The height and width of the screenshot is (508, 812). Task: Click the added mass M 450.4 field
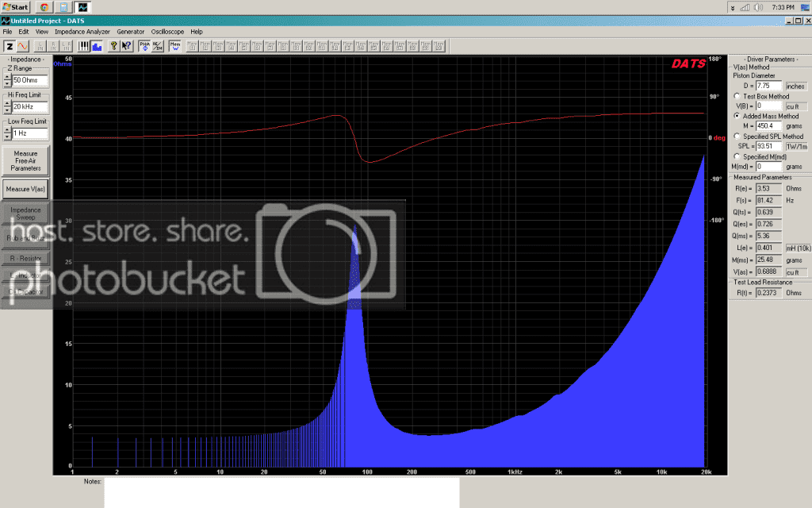tap(768, 126)
